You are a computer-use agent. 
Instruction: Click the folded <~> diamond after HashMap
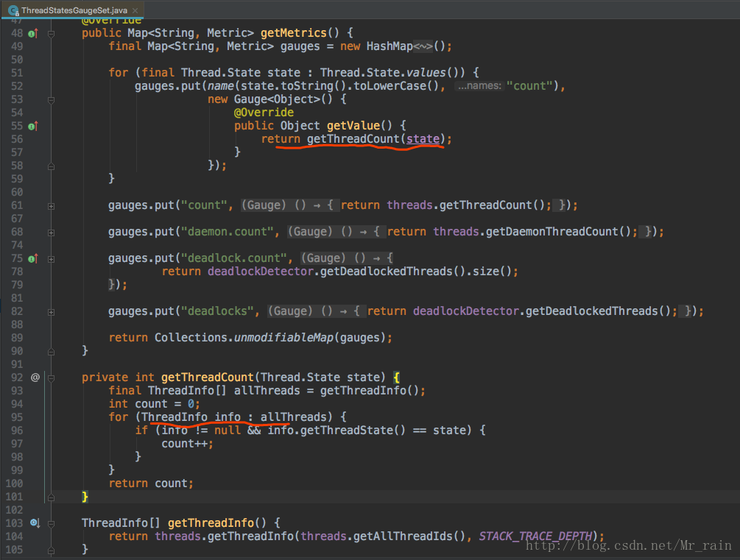pyautogui.click(x=423, y=46)
